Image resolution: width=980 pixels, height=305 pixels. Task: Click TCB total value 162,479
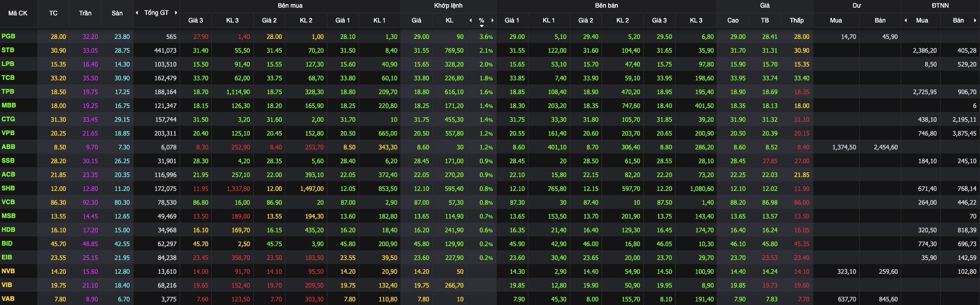pos(165,78)
